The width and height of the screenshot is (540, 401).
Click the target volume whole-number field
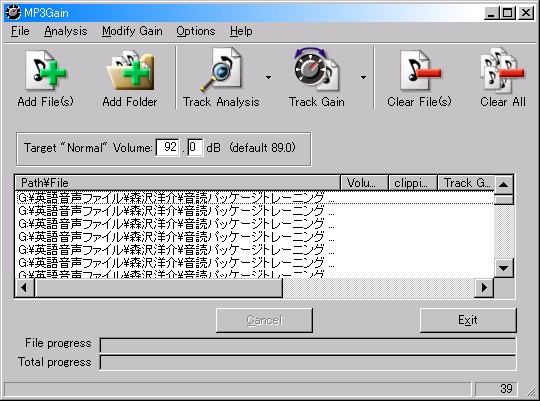click(167, 147)
